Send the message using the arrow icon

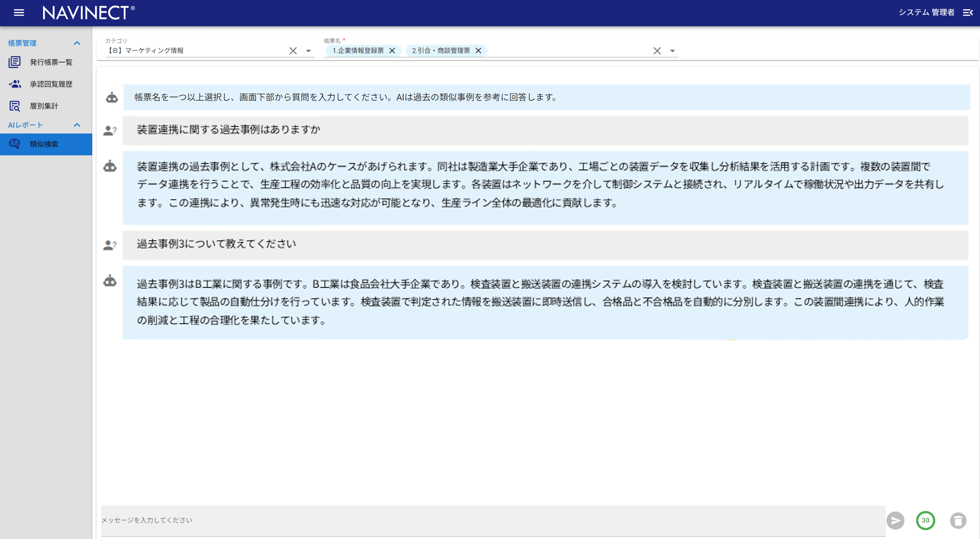896,521
